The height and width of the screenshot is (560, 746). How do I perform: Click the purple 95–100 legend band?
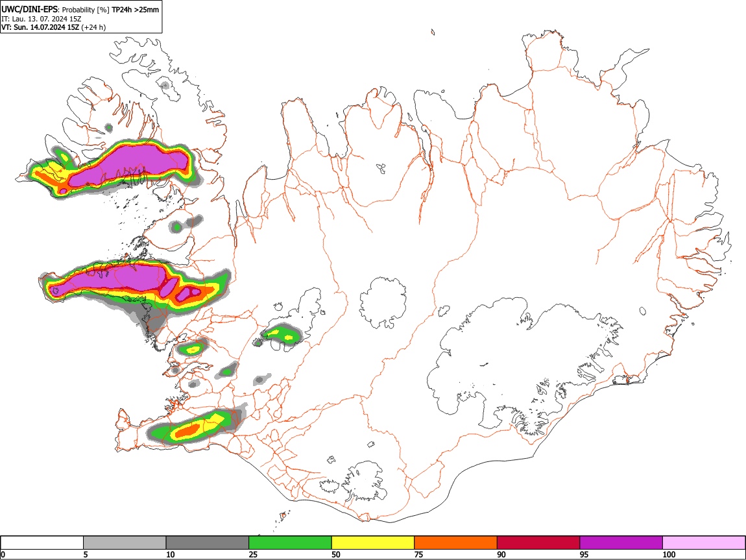[621, 543]
